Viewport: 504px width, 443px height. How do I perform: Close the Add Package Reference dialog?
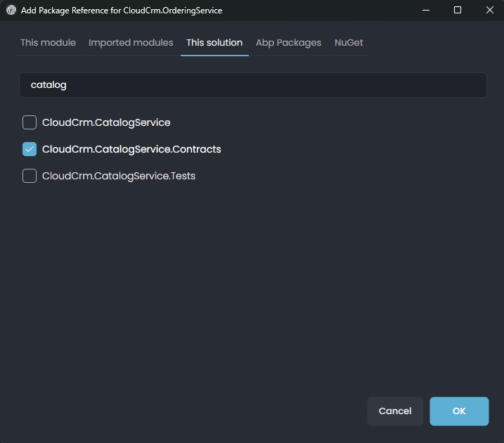click(489, 11)
